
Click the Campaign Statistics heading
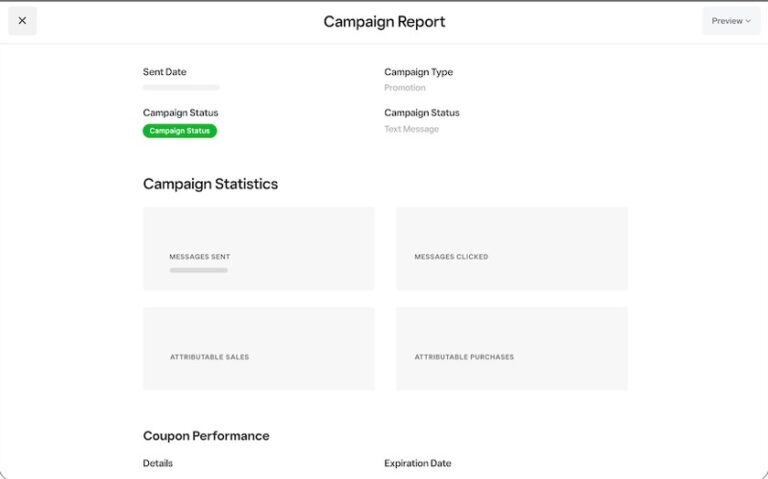click(210, 184)
